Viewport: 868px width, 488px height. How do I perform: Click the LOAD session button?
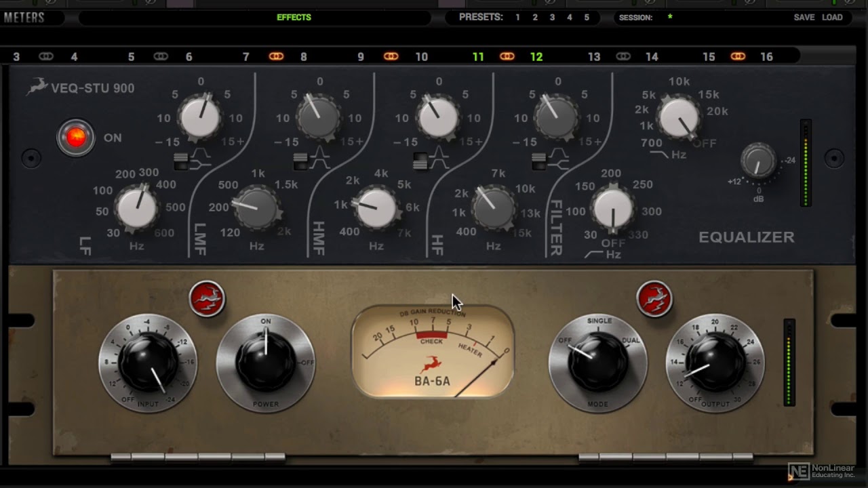[x=832, y=18]
